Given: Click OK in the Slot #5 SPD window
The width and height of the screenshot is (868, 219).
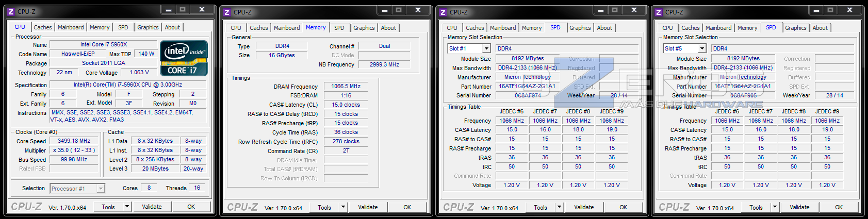Looking at the screenshot, I should (839, 207).
